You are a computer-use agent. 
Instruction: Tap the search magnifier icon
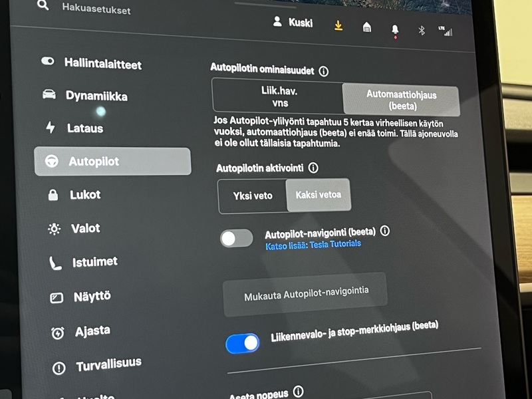pos(43,5)
